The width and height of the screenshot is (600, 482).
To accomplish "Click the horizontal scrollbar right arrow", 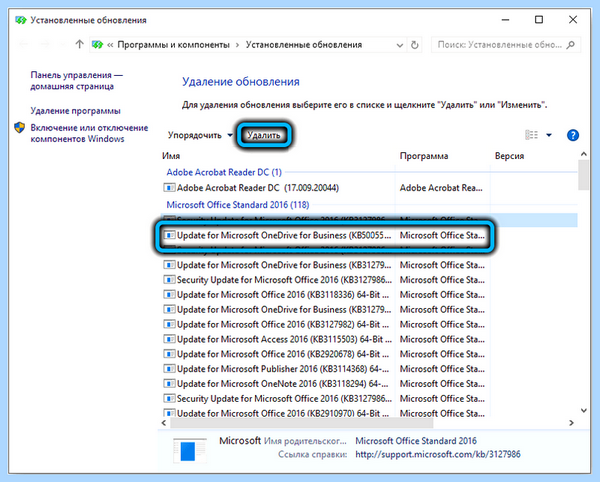I will click(571, 423).
